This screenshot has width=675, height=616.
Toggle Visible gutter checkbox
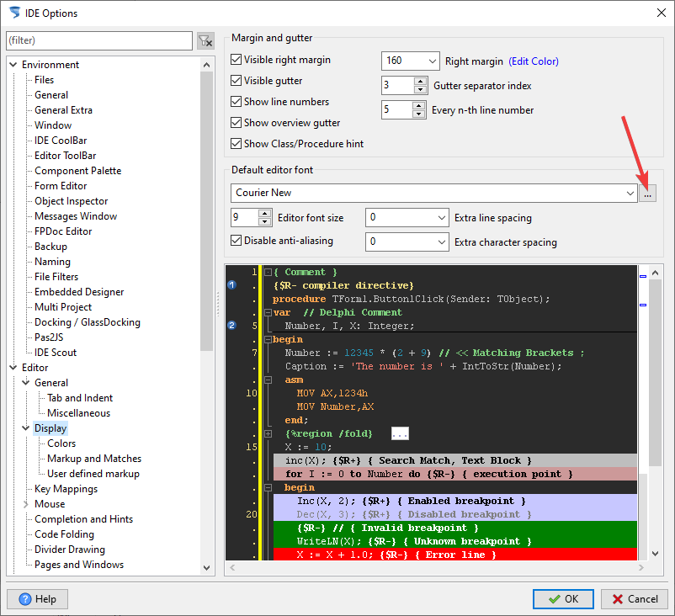[236, 81]
